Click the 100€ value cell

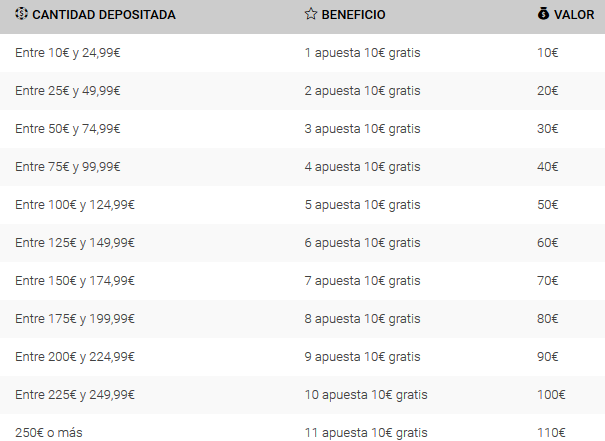point(551,395)
